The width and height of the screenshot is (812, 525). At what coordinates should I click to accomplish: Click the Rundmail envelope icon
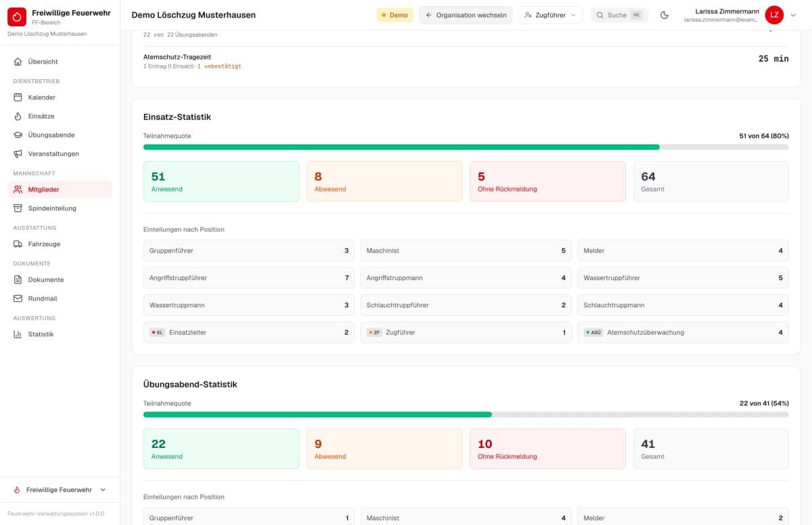point(18,298)
